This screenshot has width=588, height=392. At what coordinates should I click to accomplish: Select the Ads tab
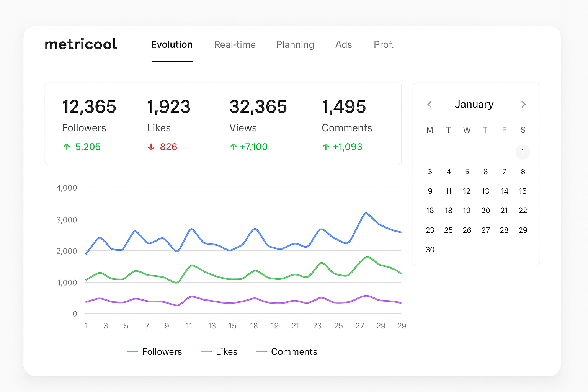(343, 45)
